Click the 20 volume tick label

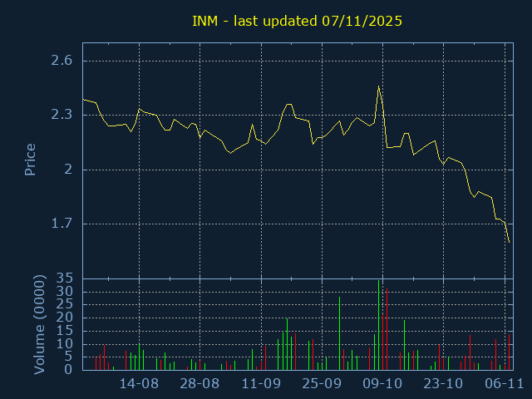(x=65, y=318)
